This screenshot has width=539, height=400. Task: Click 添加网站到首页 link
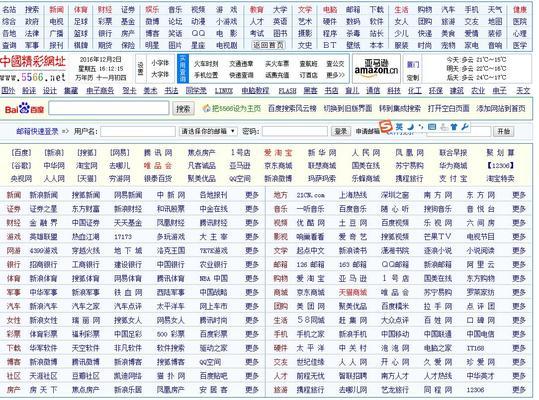point(500,109)
